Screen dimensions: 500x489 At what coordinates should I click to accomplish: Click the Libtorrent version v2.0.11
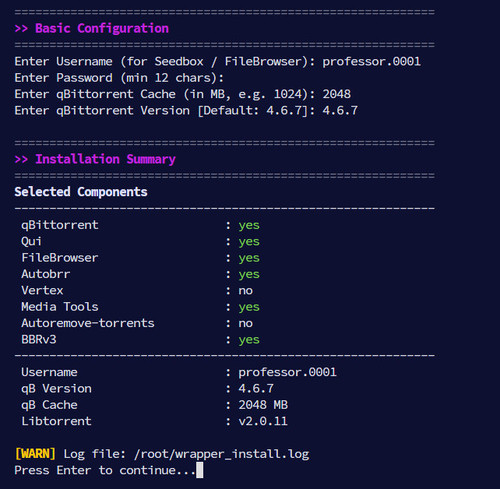coord(263,421)
